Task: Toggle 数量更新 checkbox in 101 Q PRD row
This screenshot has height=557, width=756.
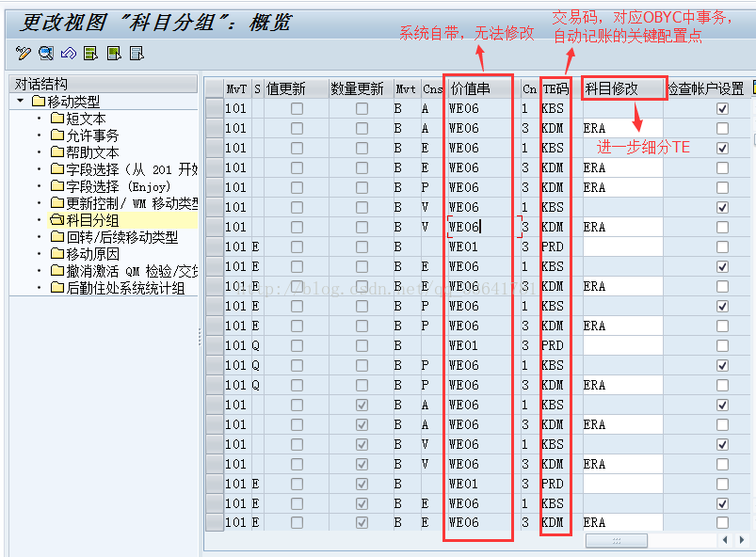Action: pyautogui.click(x=362, y=346)
